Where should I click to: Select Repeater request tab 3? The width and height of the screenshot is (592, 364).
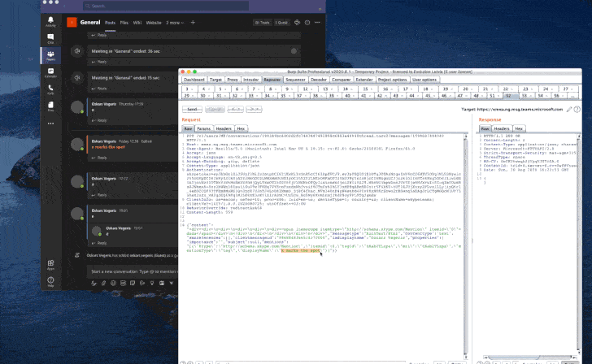click(x=189, y=89)
